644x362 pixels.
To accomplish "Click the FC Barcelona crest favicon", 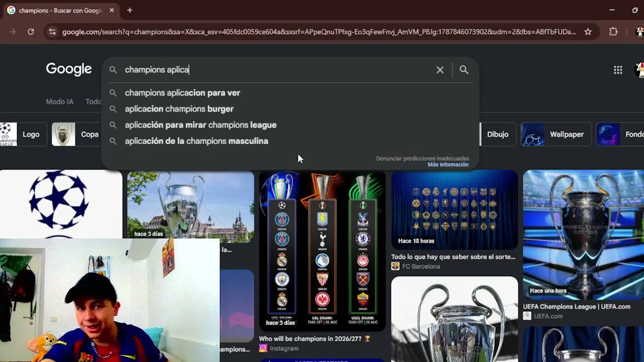I will 395,266.
